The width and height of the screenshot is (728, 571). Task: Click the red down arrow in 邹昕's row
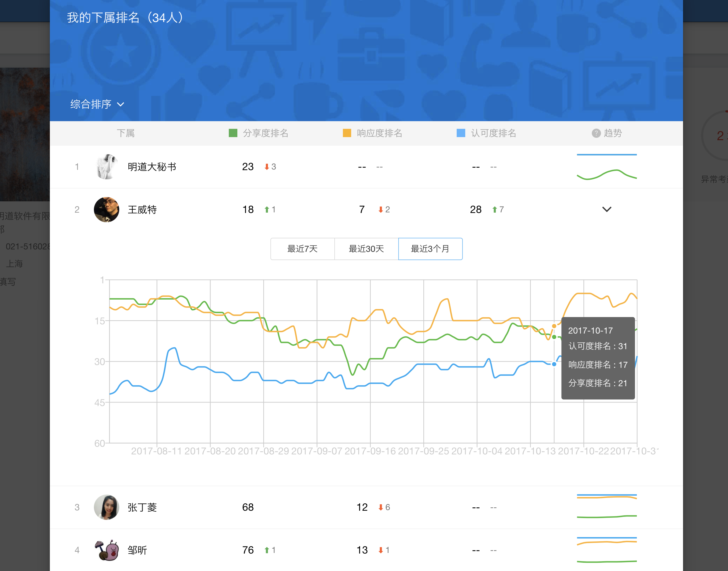coord(381,550)
